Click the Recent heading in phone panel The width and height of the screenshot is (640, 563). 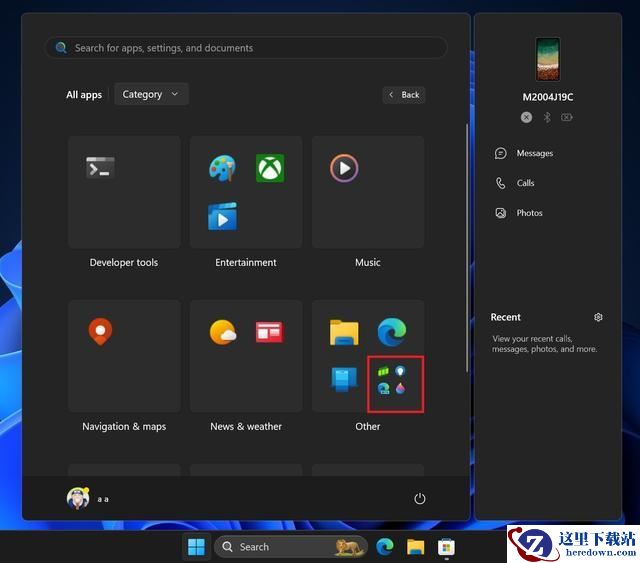coord(505,317)
